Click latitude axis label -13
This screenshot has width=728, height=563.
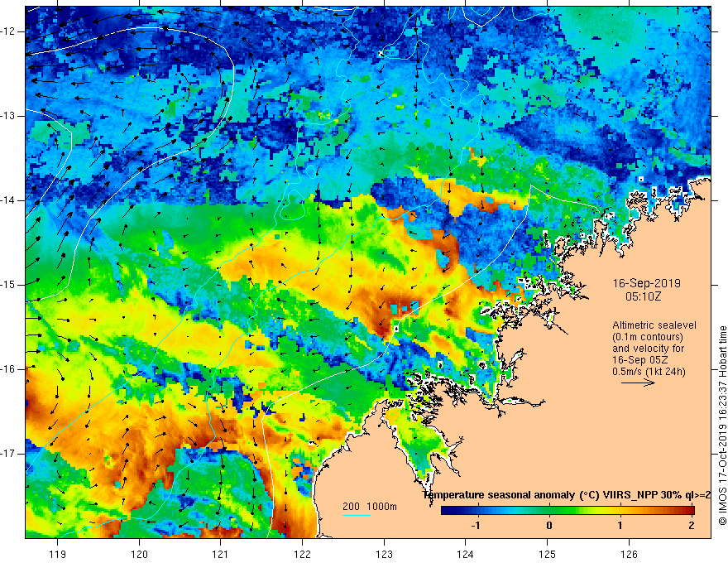pyautogui.click(x=8, y=116)
